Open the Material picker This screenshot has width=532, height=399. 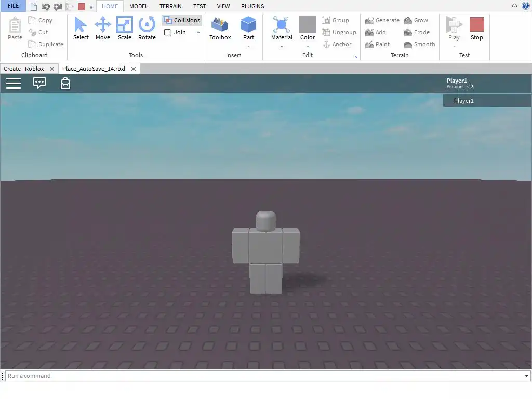[282, 29]
